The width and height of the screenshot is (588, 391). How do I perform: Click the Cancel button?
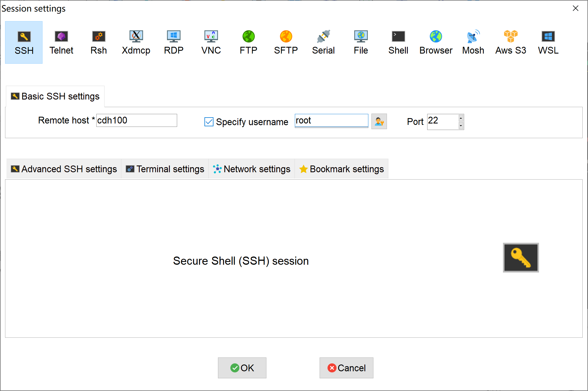point(346,368)
